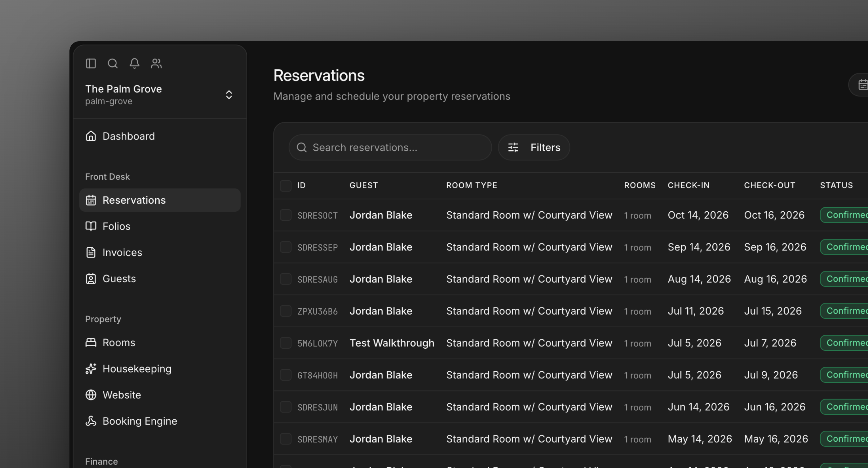
Task: Click the Booking Engine webhook icon
Action: pos(91,421)
